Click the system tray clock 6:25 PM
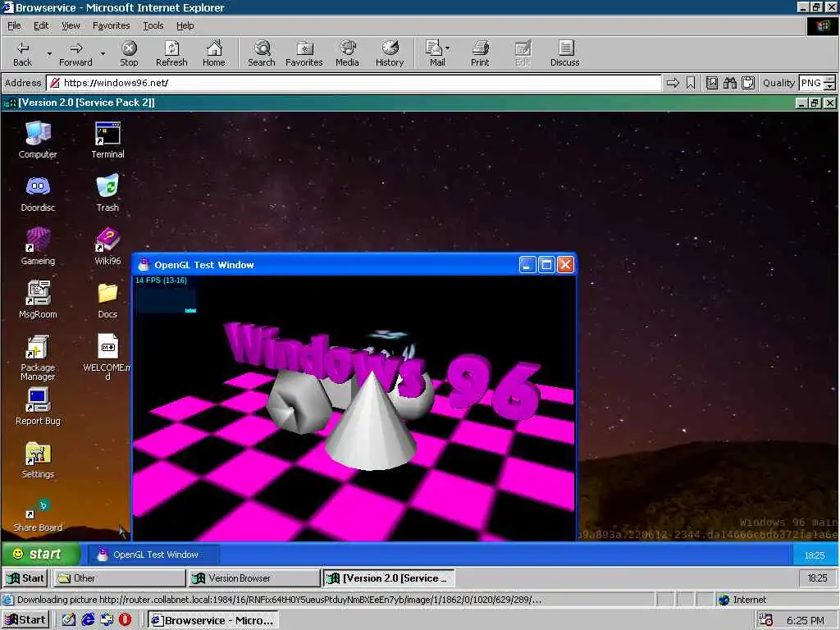 (806, 620)
